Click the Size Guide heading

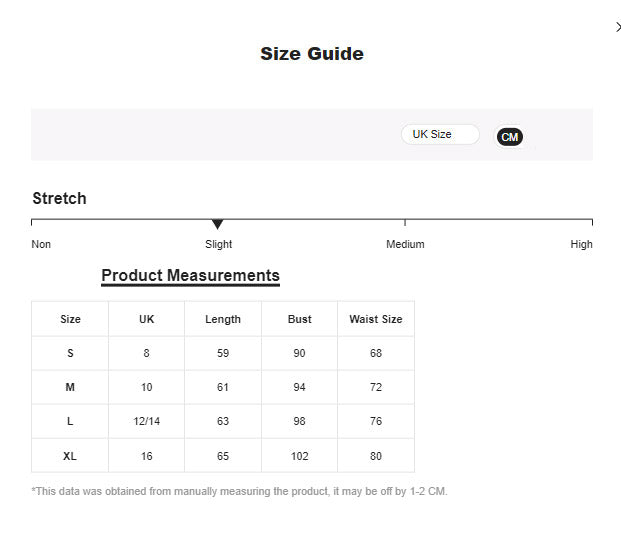click(311, 54)
